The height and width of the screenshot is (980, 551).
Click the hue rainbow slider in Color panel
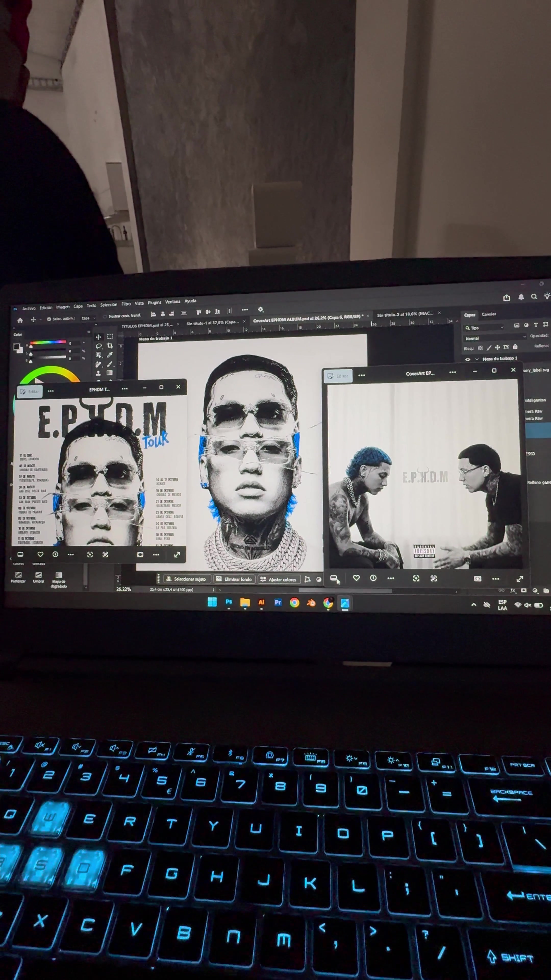coord(48,342)
